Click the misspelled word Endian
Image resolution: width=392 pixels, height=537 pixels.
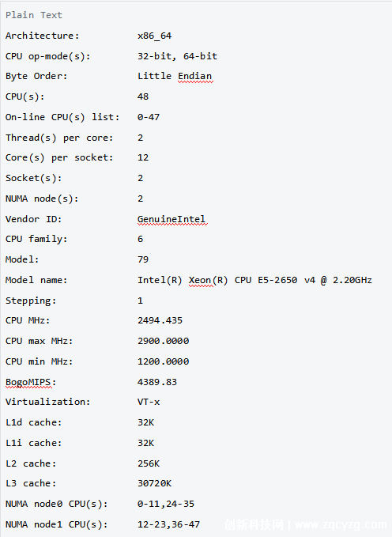pyautogui.click(x=195, y=76)
